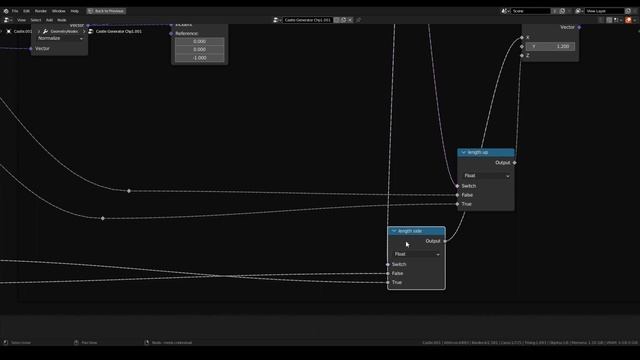Click False socket on length up node

click(458, 195)
